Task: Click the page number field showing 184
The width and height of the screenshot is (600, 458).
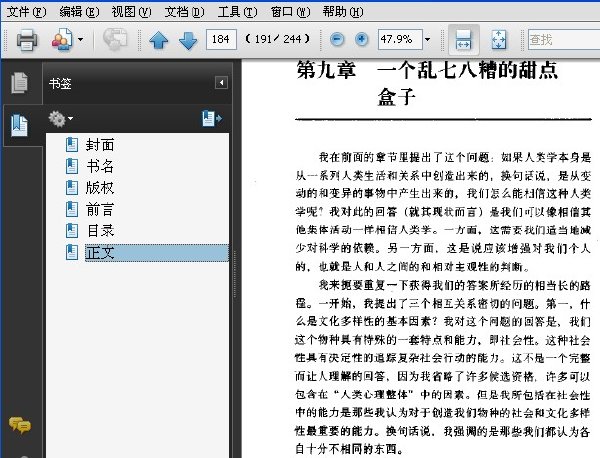Action: pos(221,39)
